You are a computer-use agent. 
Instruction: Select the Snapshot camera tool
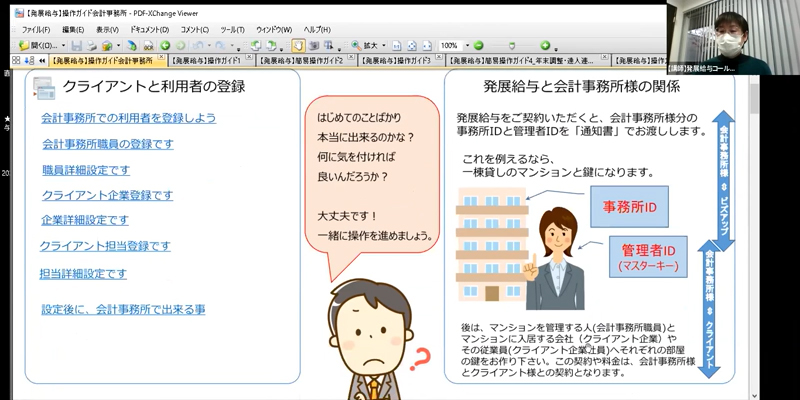click(314, 45)
